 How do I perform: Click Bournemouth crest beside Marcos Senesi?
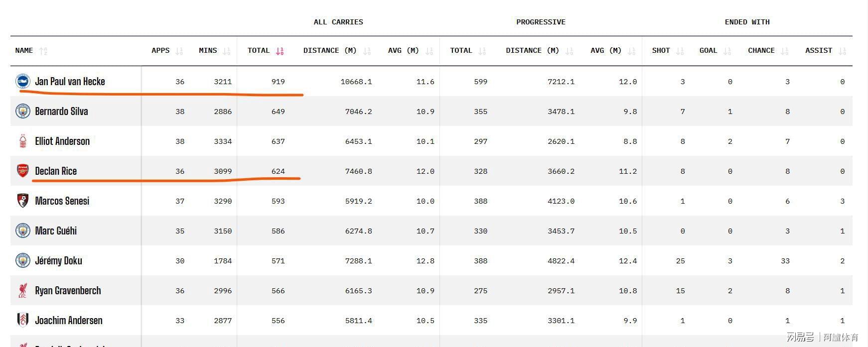click(x=22, y=201)
